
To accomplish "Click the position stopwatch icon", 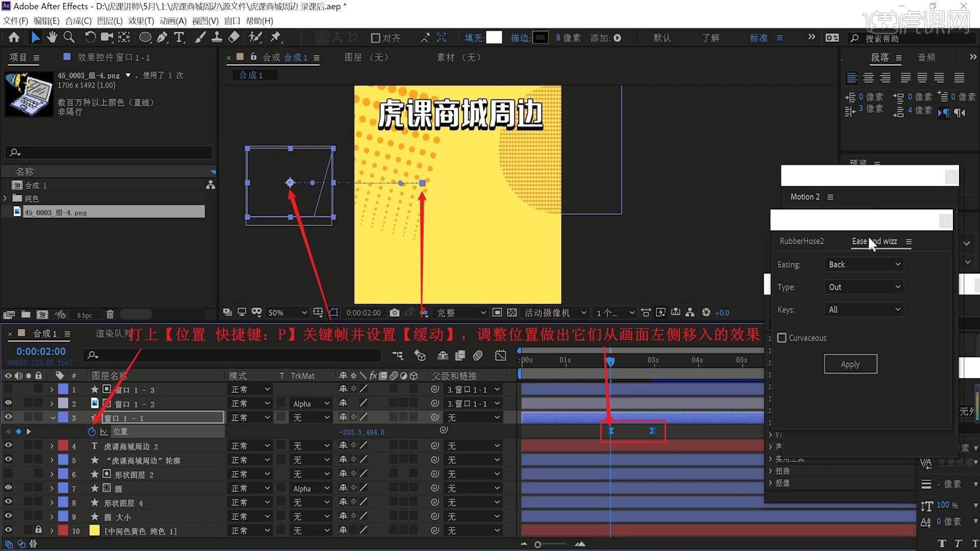I will 92,432.
